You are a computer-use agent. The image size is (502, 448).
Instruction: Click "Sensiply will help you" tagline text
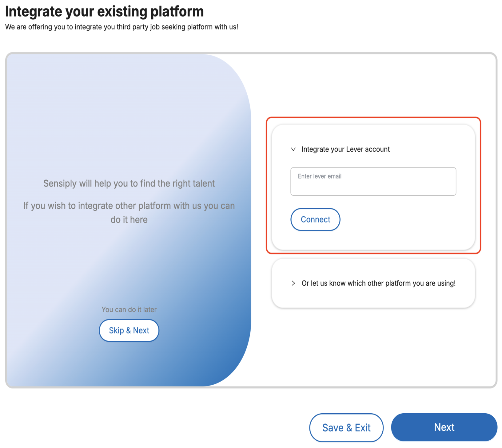129,183
